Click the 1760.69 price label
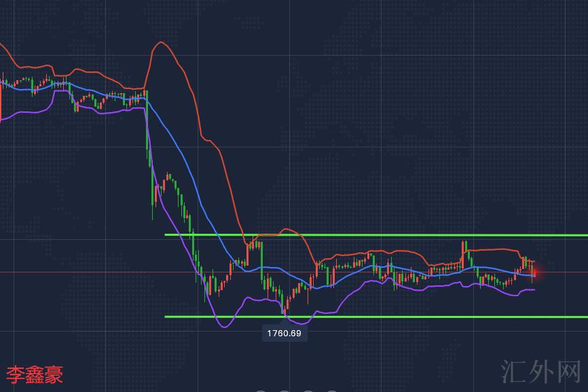 284,333
